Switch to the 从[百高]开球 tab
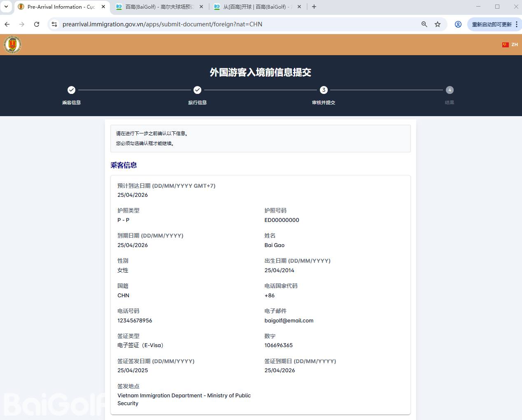This screenshot has width=522, height=420. [256, 7]
